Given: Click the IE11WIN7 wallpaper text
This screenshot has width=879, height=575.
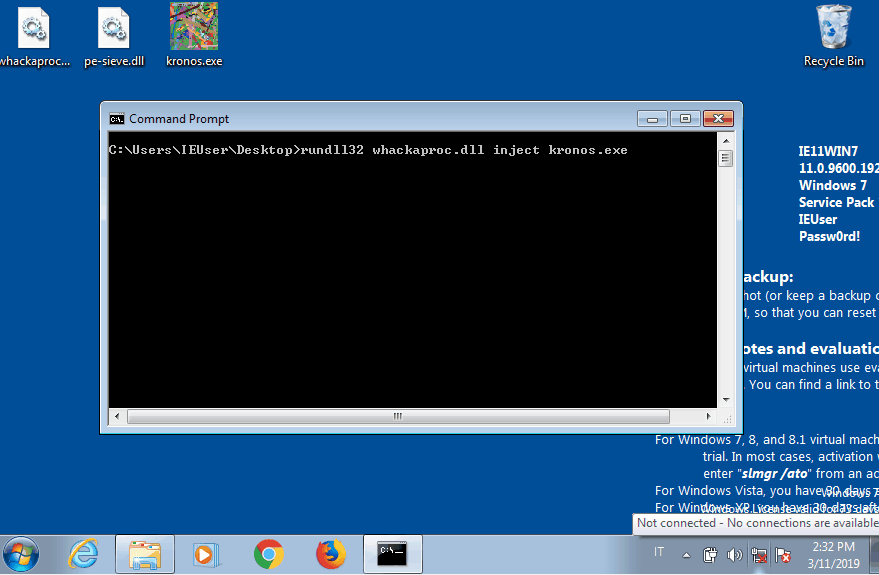Looking at the screenshot, I should (x=828, y=151).
